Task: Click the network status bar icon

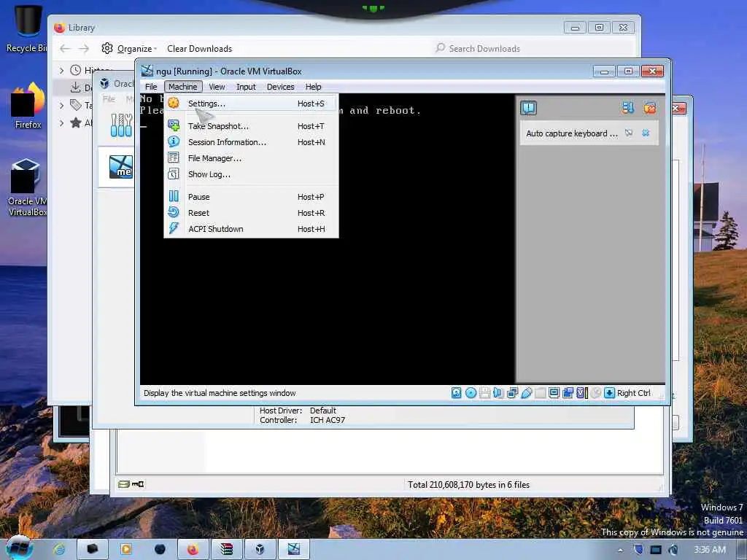Action: click(x=513, y=393)
